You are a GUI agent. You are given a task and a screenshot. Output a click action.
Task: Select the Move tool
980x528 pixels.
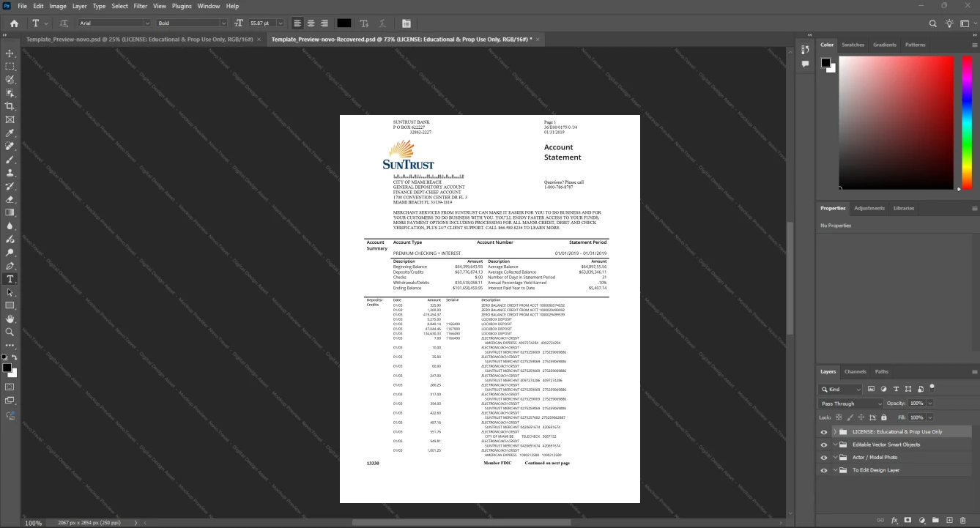[10, 53]
